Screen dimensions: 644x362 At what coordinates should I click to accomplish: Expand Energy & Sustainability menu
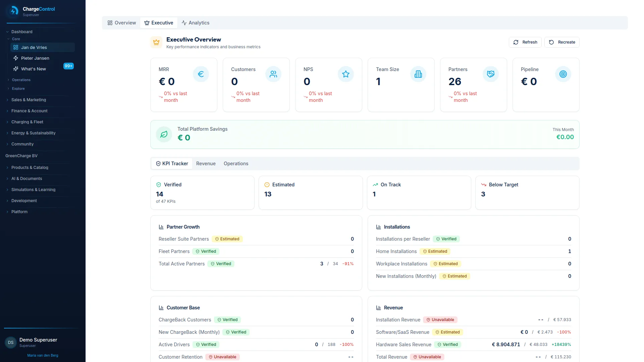[x=33, y=133]
